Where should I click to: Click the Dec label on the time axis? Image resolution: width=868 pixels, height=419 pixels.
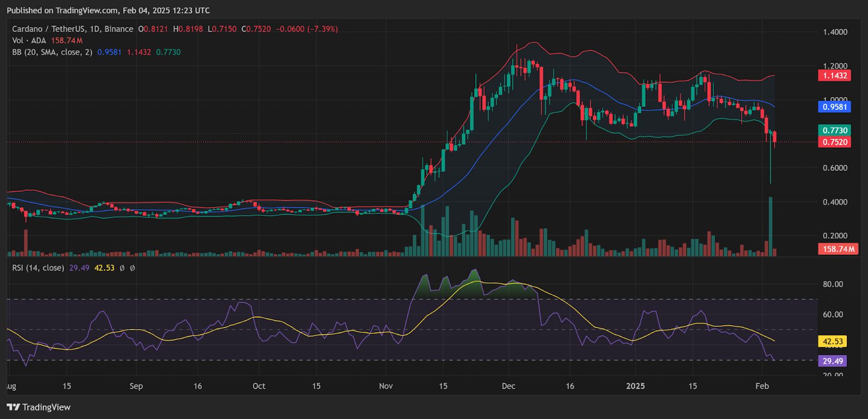pos(508,386)
